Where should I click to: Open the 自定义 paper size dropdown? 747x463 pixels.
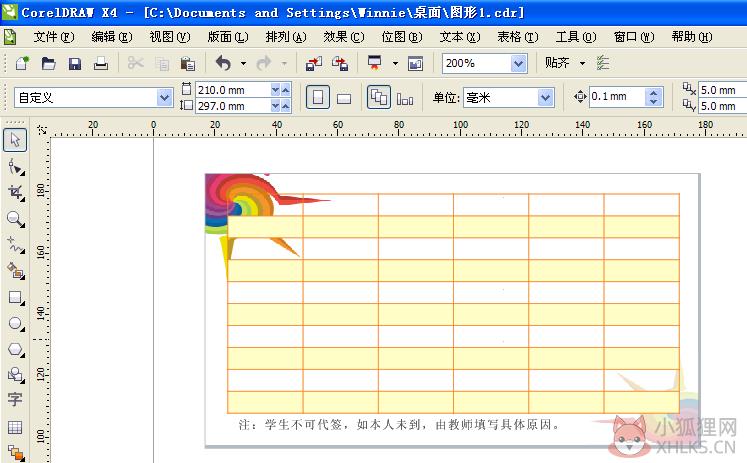pyautogui.click(x=164, y=98)
